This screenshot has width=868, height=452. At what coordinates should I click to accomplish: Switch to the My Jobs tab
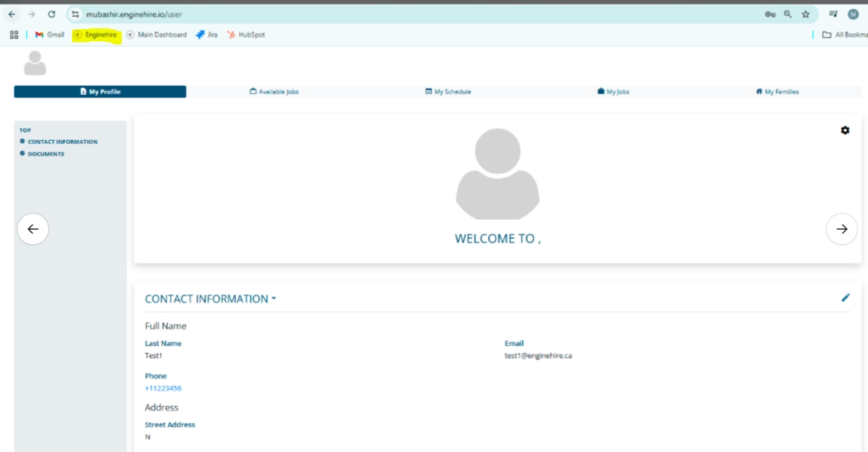[x=614, y=92]
